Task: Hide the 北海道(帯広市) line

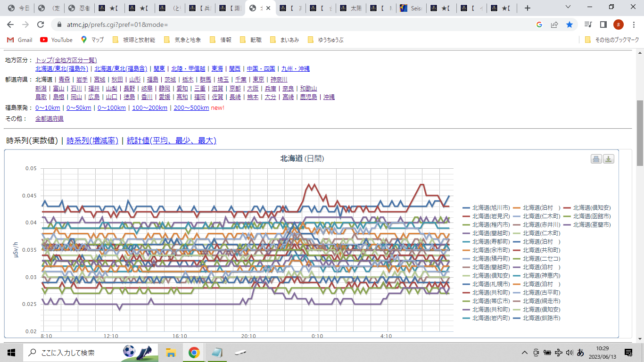Action: click(x=486, y=301)
